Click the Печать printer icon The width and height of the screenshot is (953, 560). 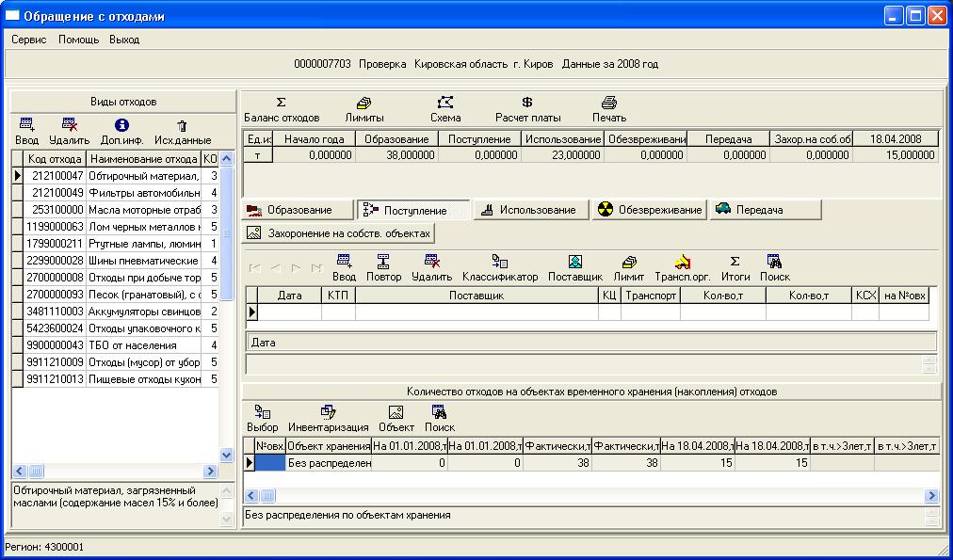608,109
